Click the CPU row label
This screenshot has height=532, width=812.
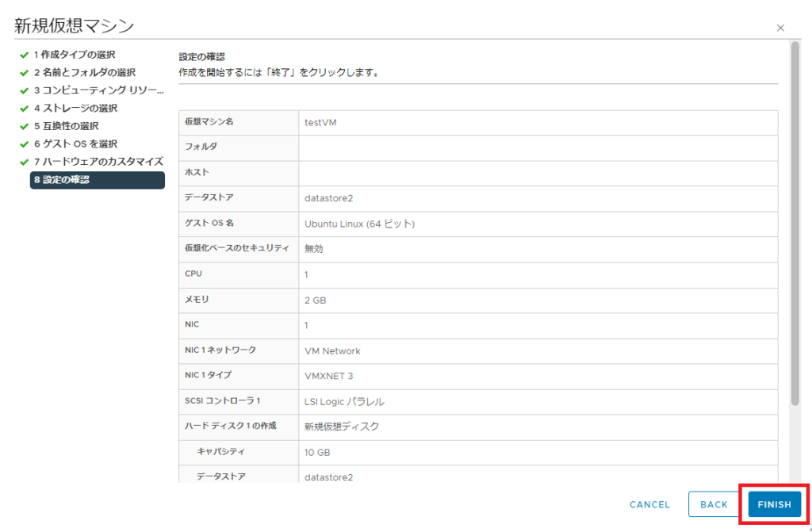[193, 274]
